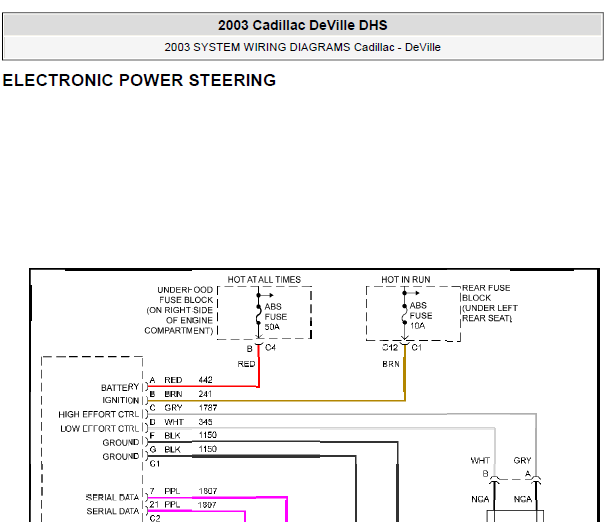This screenshot has width=605, height=522.
Task: Click the BATTERY pin label
Action: click(120, 387)
